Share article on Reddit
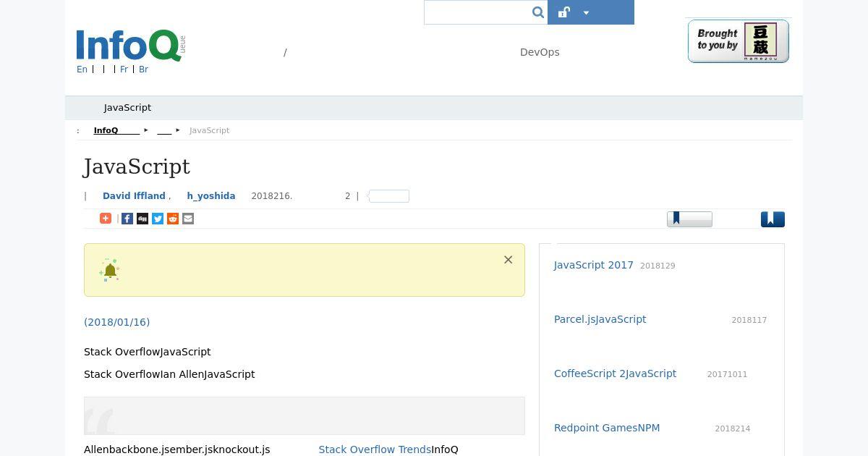The width and height of the screenshot is (868, 456). coord(173,219)
